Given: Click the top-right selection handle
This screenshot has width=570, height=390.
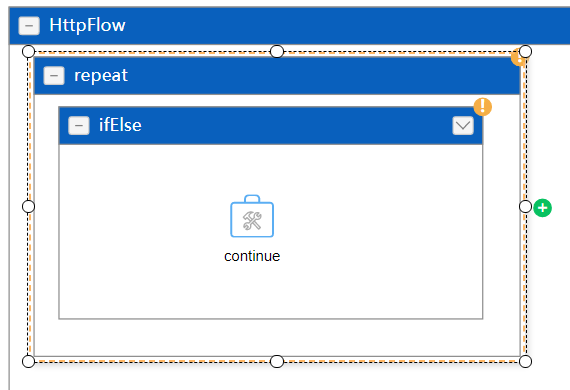Looking at the screenshot, I should [525, 51].
